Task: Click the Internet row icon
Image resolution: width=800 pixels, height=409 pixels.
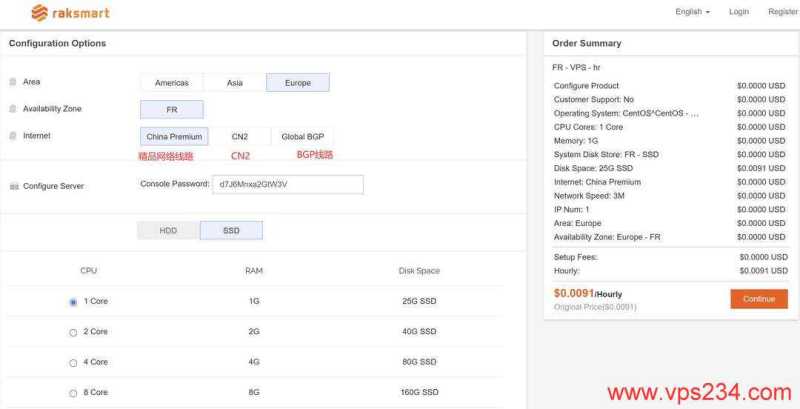Action: tap(13, 136)
